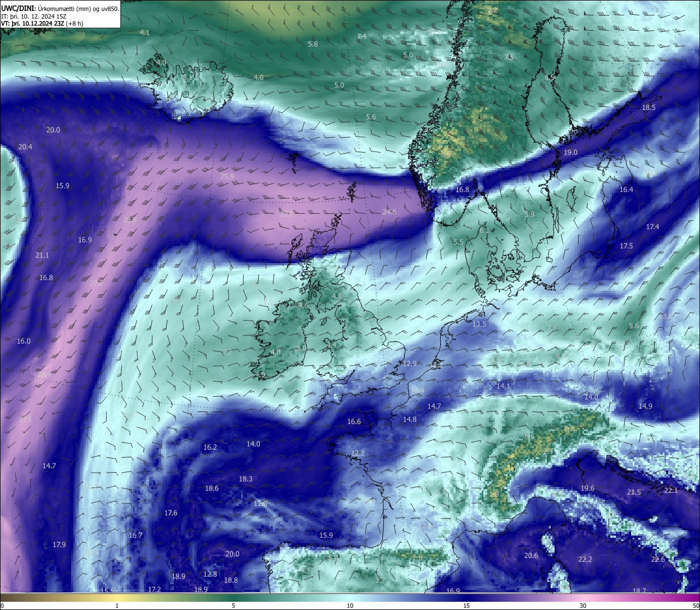Click the 22.6 value label
700x610 pixels.
(x=658, y=559)
